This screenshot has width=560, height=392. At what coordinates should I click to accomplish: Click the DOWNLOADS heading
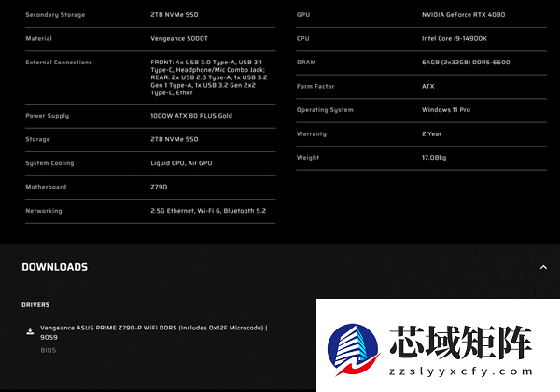(55, 267)
